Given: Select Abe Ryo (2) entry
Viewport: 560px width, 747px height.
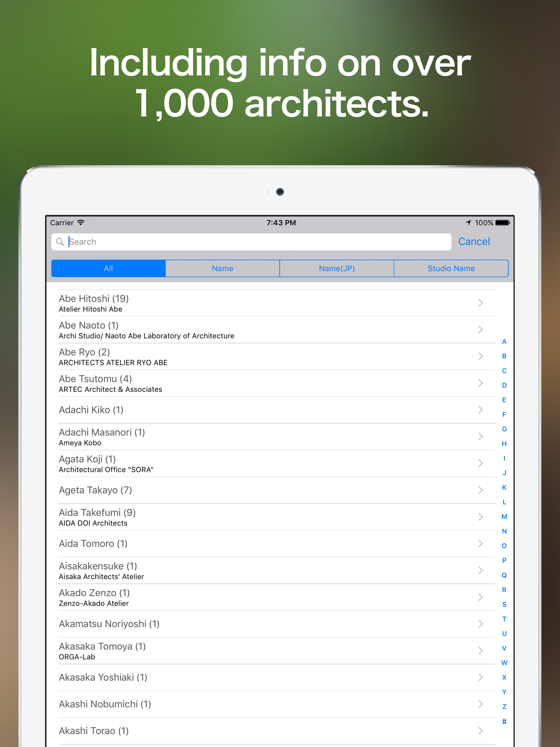Looking at the screenshot, I should 277,356.
